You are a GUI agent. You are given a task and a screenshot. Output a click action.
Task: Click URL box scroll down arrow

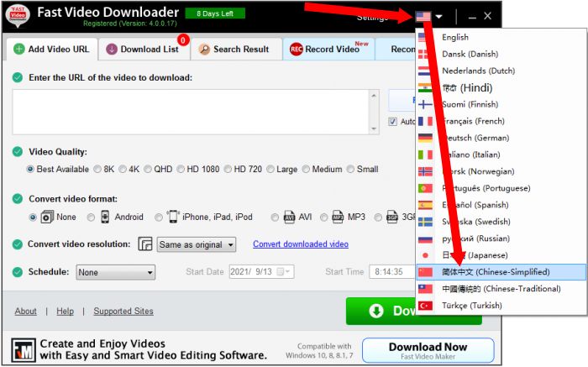click(374, 128)
